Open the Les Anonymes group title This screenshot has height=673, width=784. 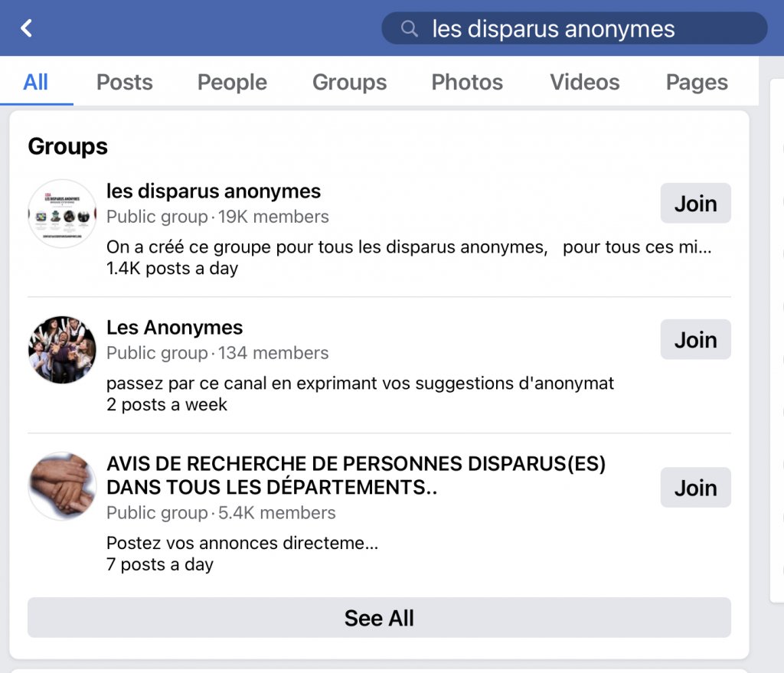[175, 328]
